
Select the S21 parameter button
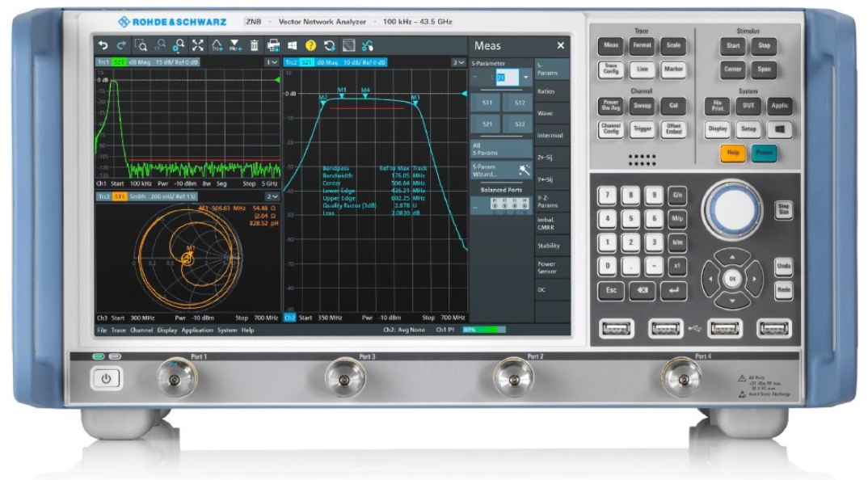point(487,124)
